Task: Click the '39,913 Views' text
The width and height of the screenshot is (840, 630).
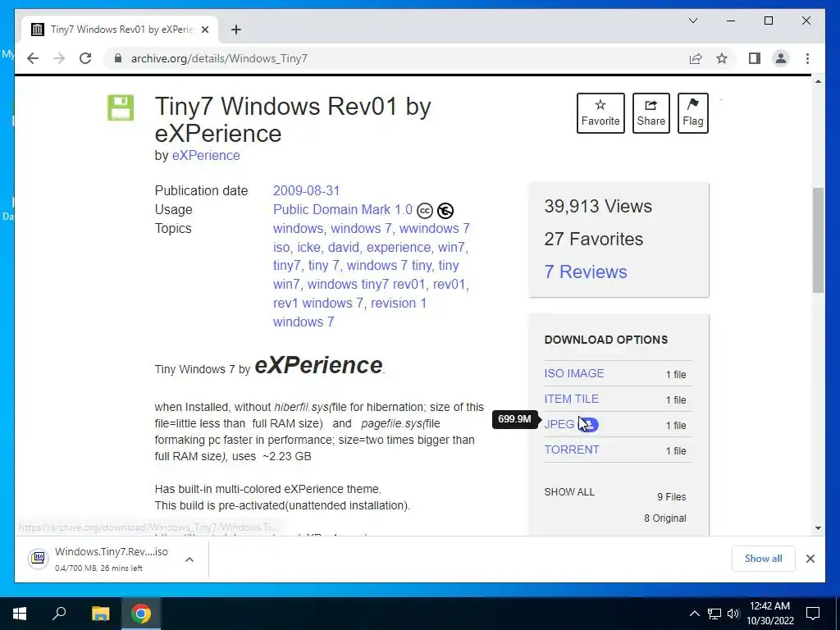Action: pos(598,206)
